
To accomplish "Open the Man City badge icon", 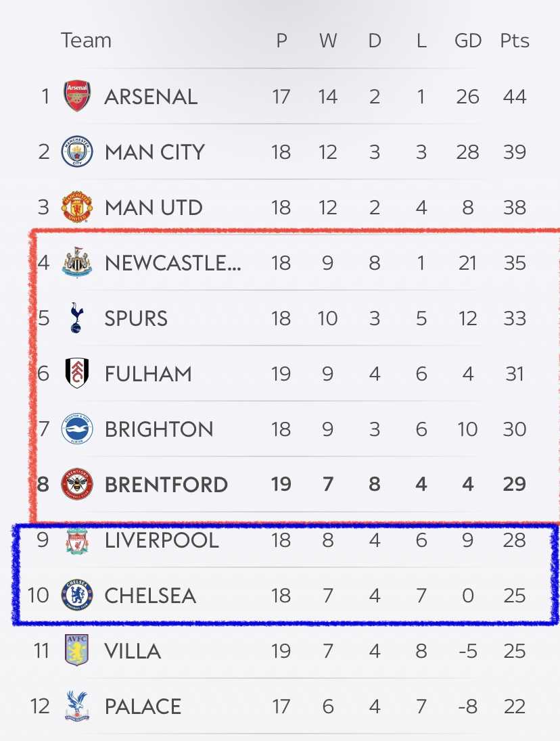I will click(x=77, y=151).
